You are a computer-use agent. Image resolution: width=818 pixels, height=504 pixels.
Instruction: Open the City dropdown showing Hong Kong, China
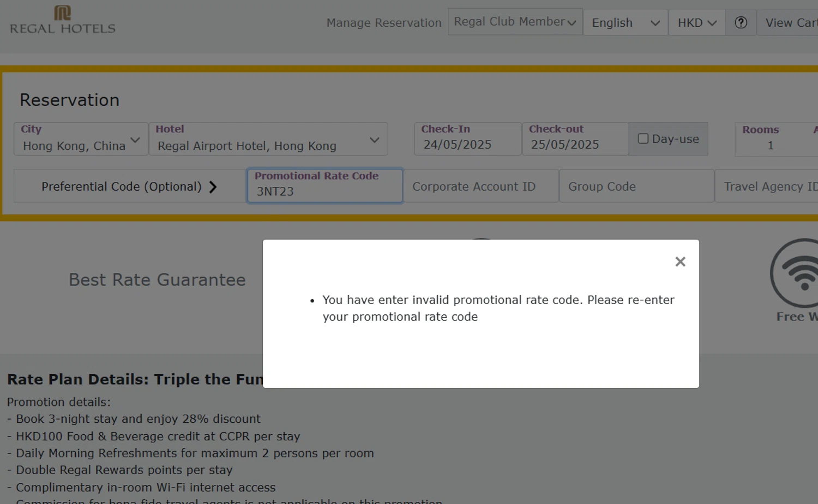click(81, 139)
